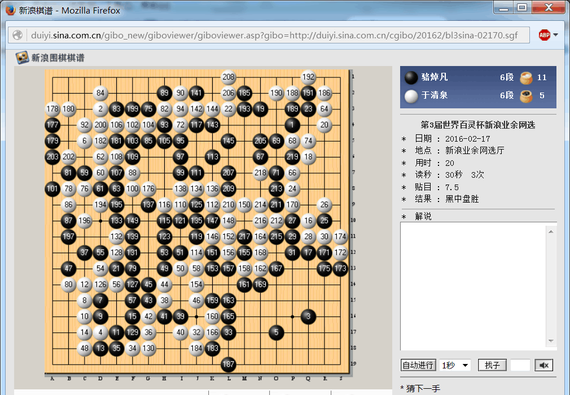Click white stone number 174

pyautogui.click(x=340, y=237)
